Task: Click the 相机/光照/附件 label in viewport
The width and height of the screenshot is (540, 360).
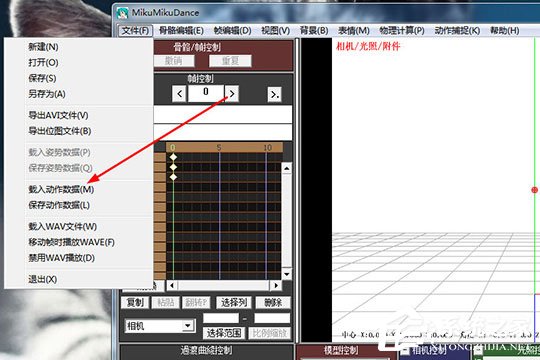Action: [368, 46]
